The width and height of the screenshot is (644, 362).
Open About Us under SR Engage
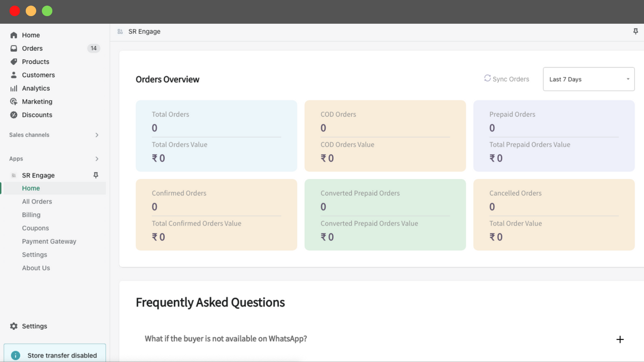[x=36, y=268]
